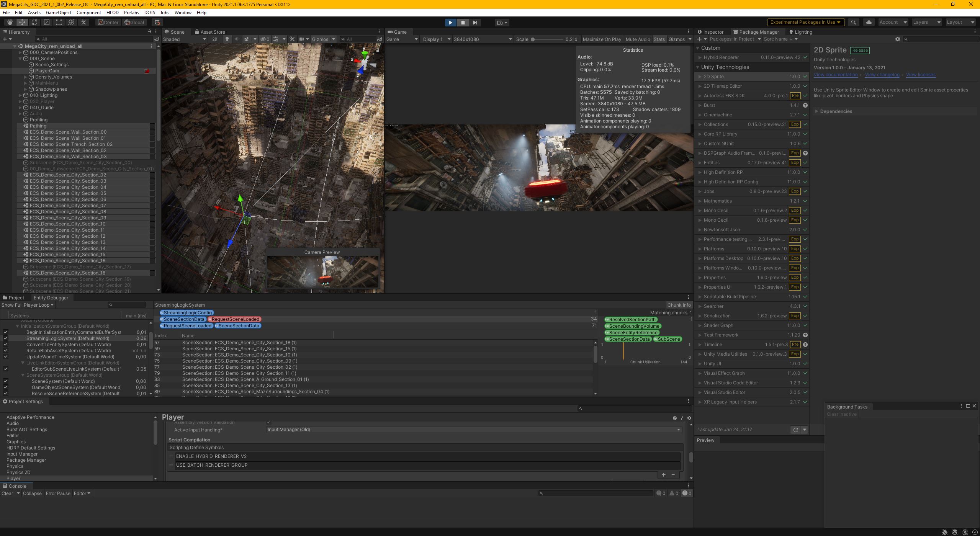Click the editor search magnifier icon

(853, 22)
